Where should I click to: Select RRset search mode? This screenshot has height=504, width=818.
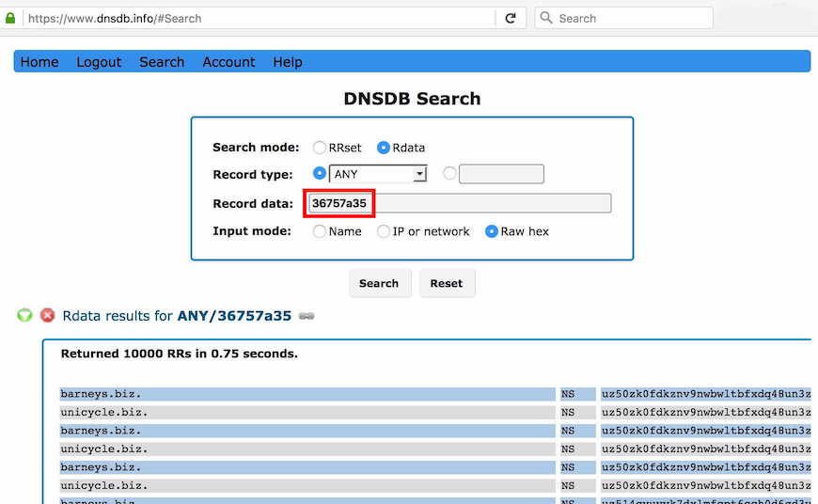pos(320,148)
